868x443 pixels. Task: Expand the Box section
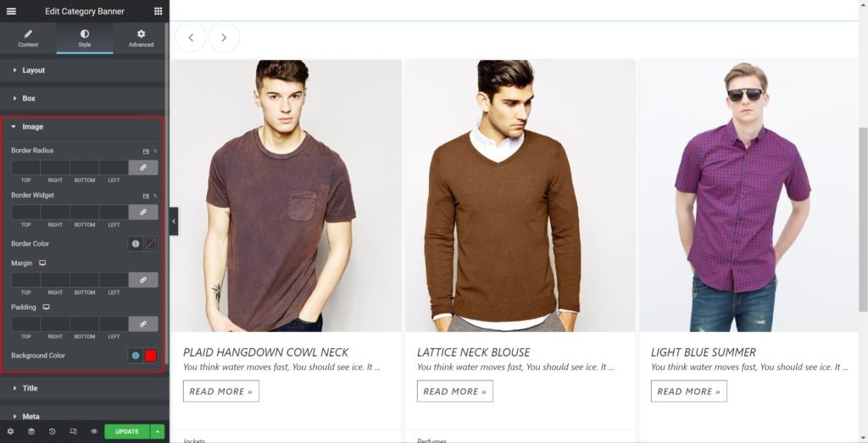(x=29, y=98)
